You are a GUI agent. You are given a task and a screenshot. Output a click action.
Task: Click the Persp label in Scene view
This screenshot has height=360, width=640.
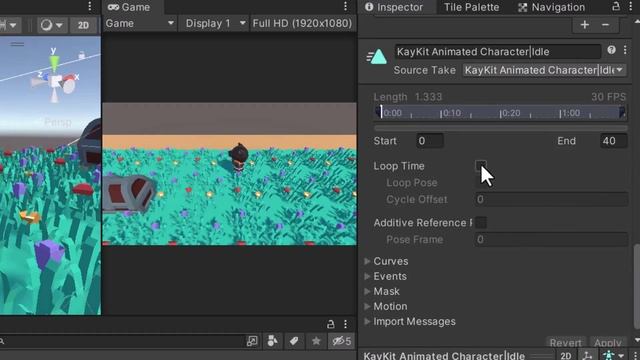(58, 122)
